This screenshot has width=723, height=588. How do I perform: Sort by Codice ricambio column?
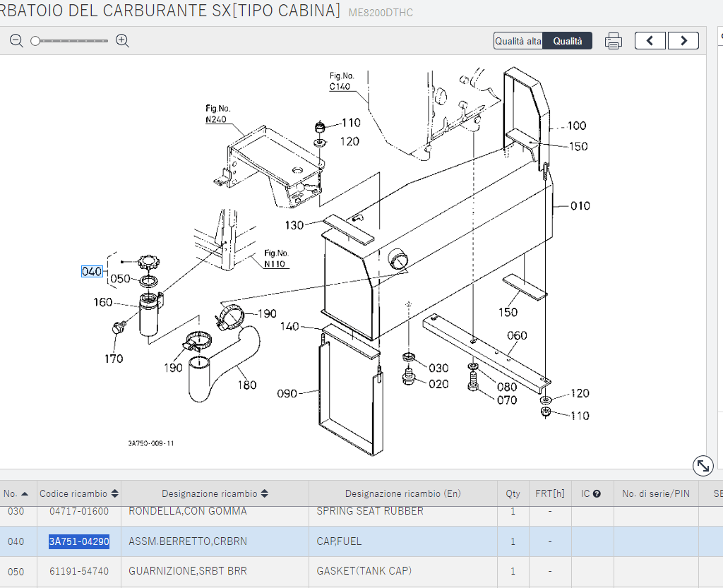point(115,494)
